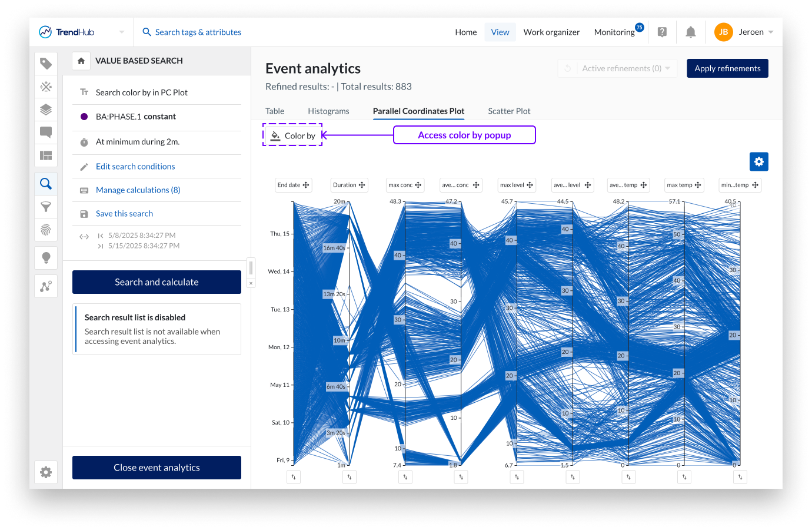Image resolution: width=812 pixels, height=530 pixels.
Task: Switch to the Histograms tab
Action: [x=328, y=111]
